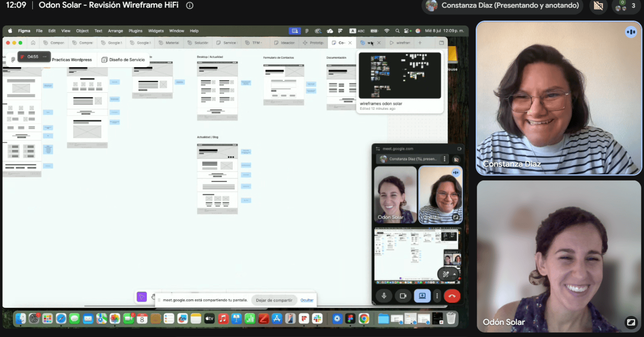The width and height of the screenshot is (644, 337).
Task: Click the Ocultar link
Action: click(307, 300)
